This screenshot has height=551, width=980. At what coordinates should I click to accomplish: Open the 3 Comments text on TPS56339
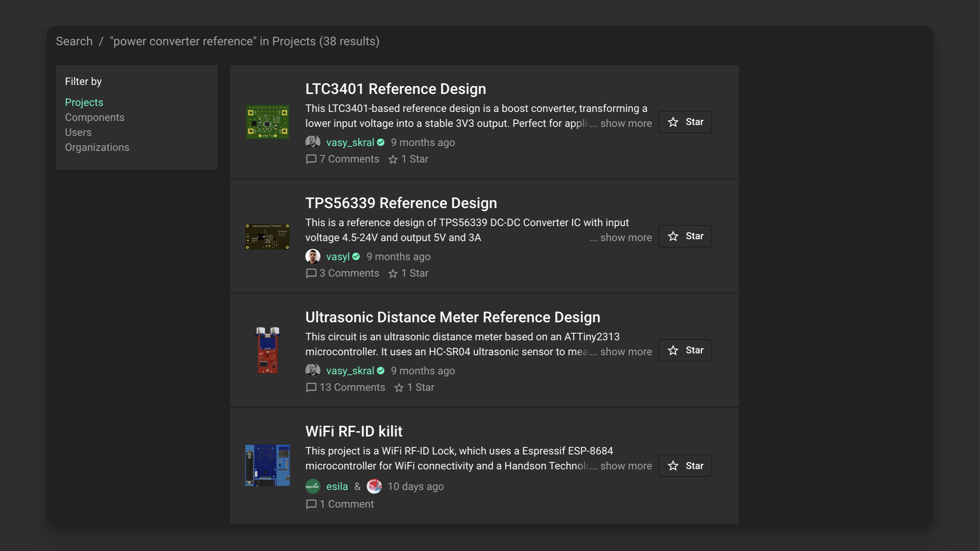tap(349, 273)
